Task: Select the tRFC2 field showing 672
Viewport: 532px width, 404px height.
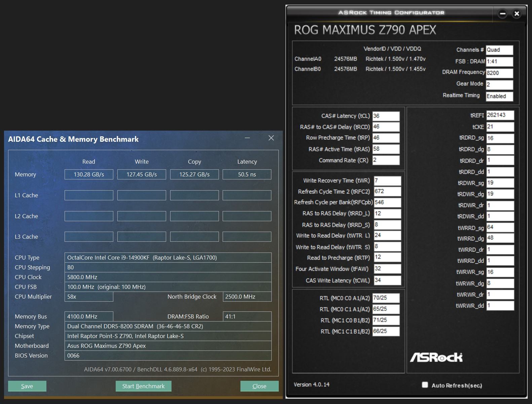Action: [x=387, y=192]
